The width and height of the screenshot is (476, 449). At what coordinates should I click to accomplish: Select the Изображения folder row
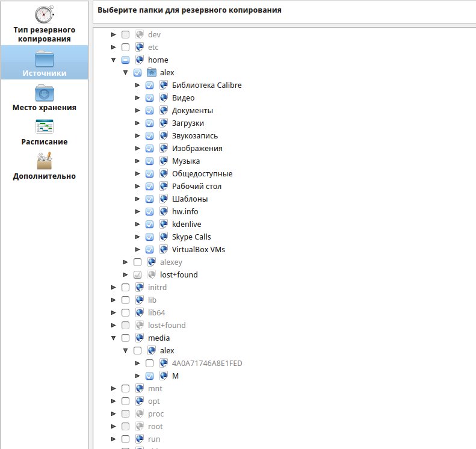coord(197,149)
